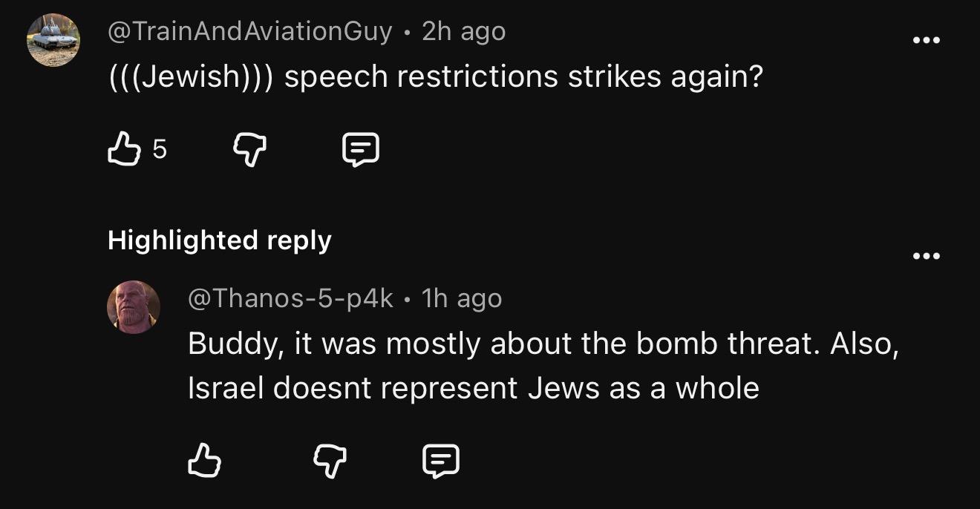
Task: Open more options for the top comment
Action: point(926,40)
